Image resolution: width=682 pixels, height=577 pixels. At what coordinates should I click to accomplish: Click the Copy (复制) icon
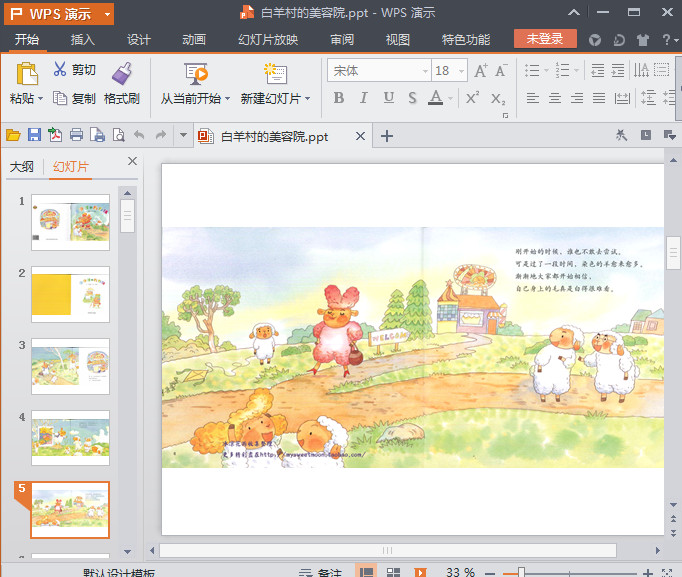[x=60, y=99]
